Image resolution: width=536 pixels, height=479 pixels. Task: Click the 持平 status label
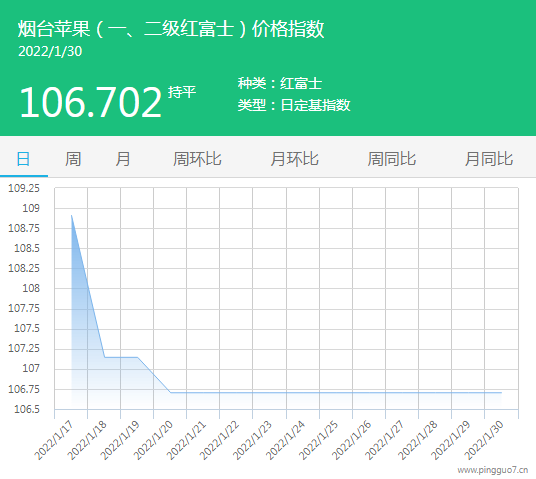tap(182, 92)
